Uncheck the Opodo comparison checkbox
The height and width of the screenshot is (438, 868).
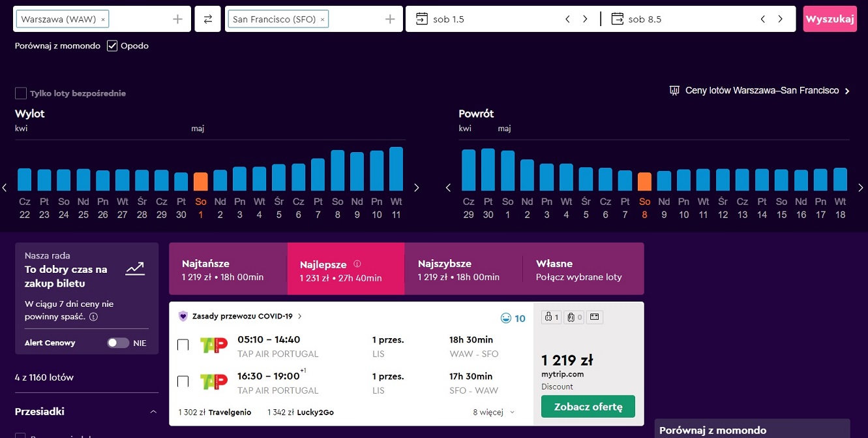click(112, 46)
